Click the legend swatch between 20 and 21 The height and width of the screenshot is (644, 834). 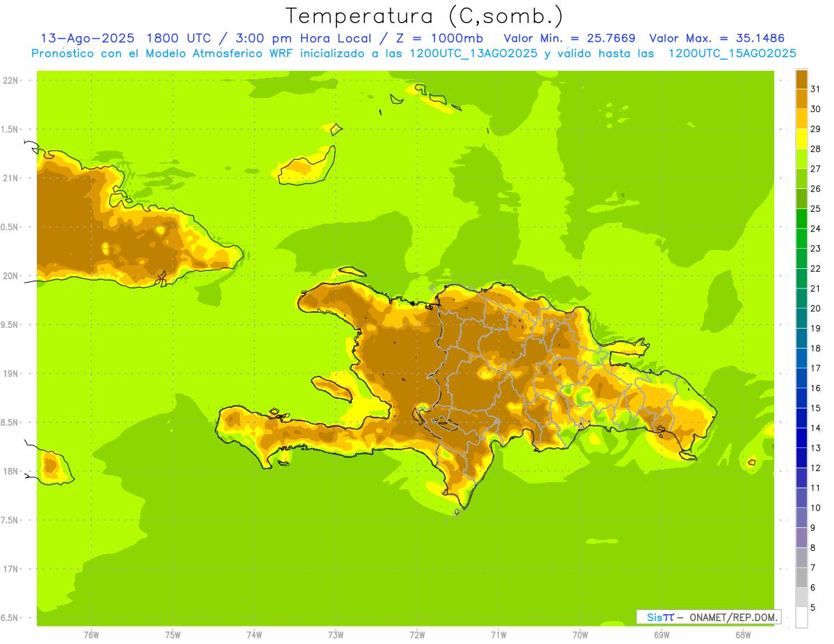(801, 298)
